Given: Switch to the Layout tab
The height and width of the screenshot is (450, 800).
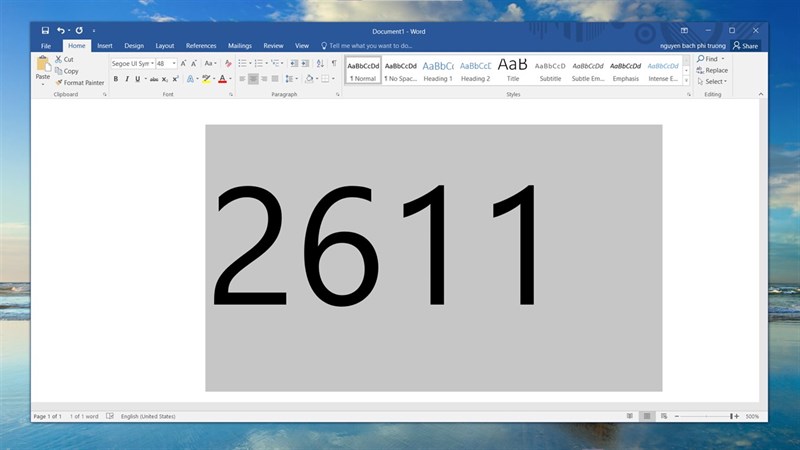Looking at the screenshot, I should (165, 46).
